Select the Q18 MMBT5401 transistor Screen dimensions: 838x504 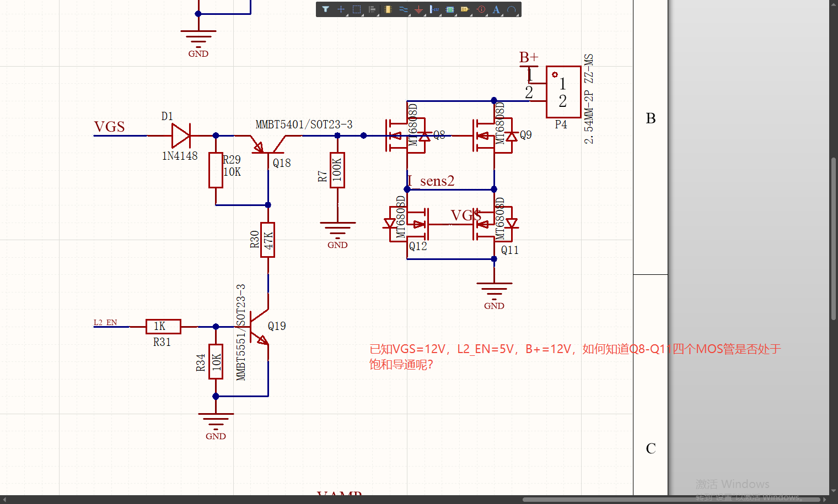(268, 148)
